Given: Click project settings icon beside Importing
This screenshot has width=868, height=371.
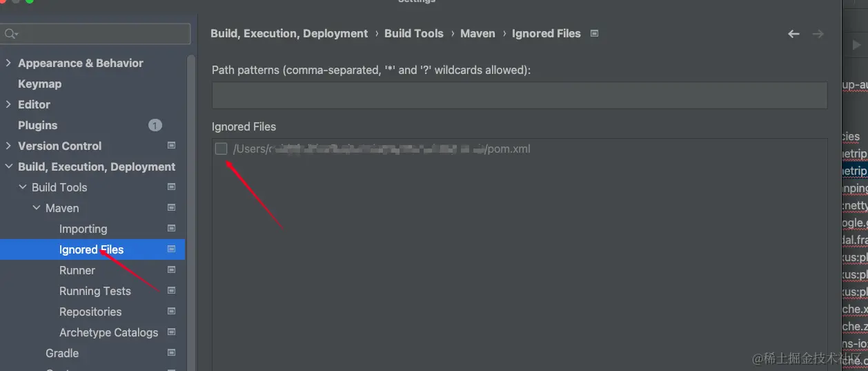Looking at the screenshot, I should 172,229.
